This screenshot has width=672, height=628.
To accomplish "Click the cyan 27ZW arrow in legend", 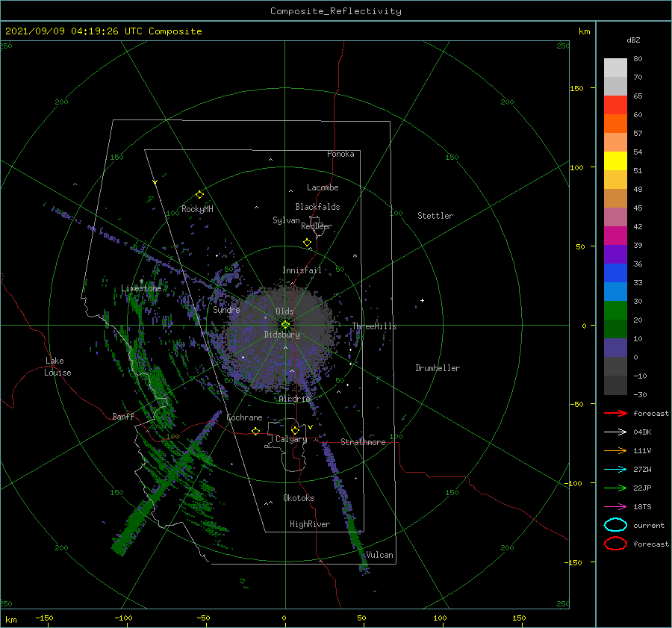I will [x=615, y=469].
